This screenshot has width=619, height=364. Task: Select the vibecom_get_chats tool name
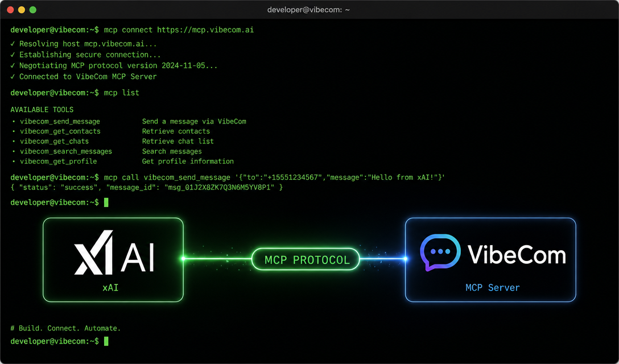(x=54, y=142)
